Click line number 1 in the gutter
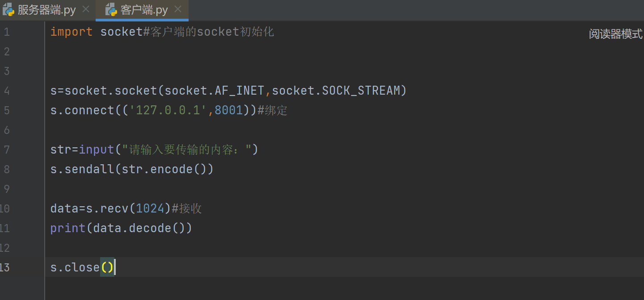Image resolution: width=644 pixels, height=300 pixels. coord(6,32)
